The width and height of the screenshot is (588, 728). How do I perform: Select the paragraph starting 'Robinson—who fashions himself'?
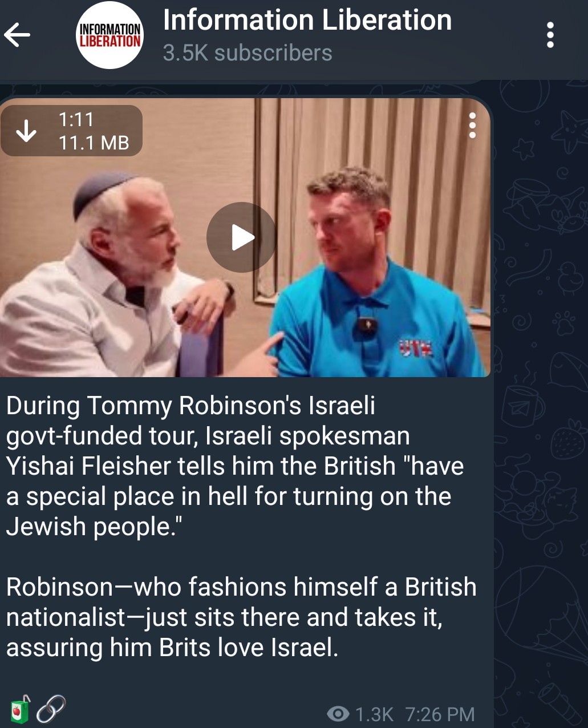pyautogui.click(x=241, y=617)
